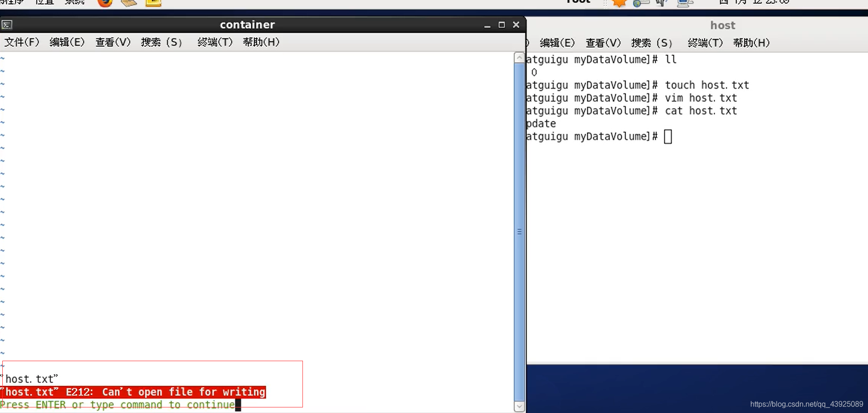
Task: Click the host terminal cursor at last prompt
Action: 668,137
